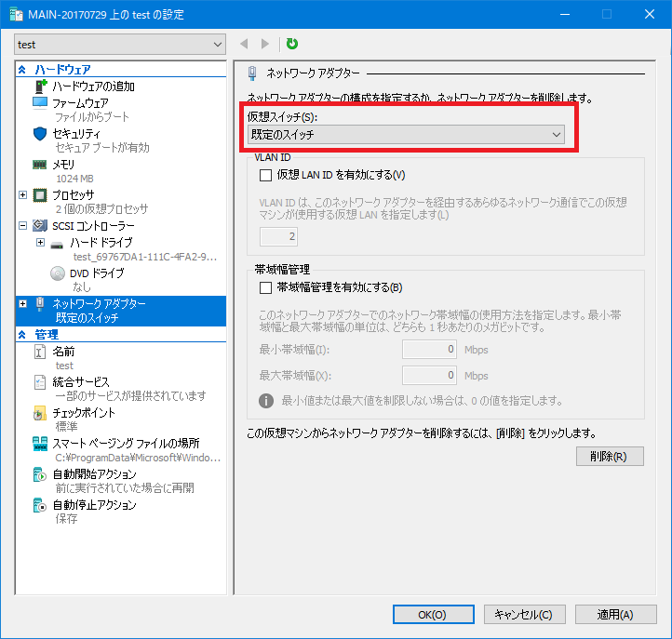The image size is (672, 639).
Task: Click the 統合サービス icon
Action: (x=40, y=382)
